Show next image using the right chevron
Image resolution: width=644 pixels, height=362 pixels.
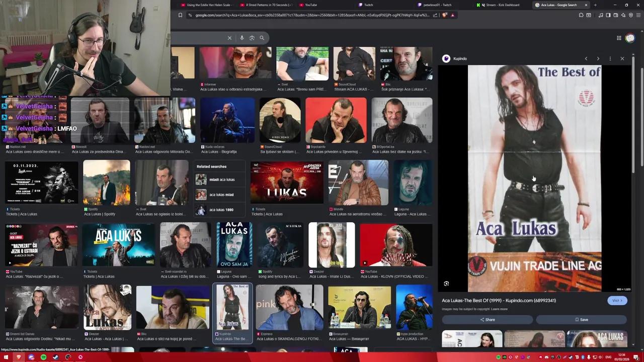(x=598, y=58)
